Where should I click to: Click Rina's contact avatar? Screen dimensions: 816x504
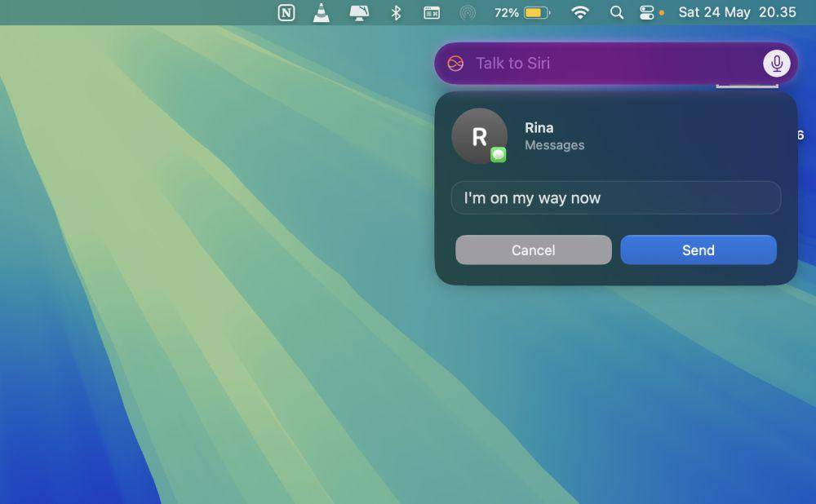tap(479, 136)
